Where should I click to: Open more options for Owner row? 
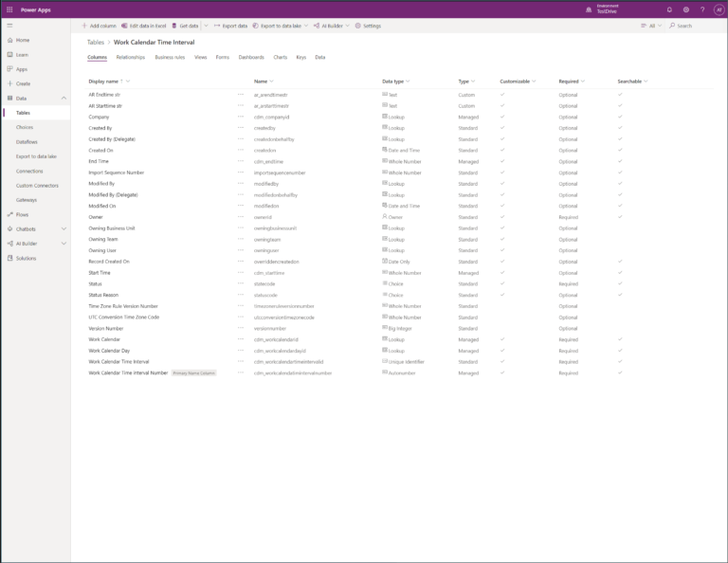(x=241, y=217)
